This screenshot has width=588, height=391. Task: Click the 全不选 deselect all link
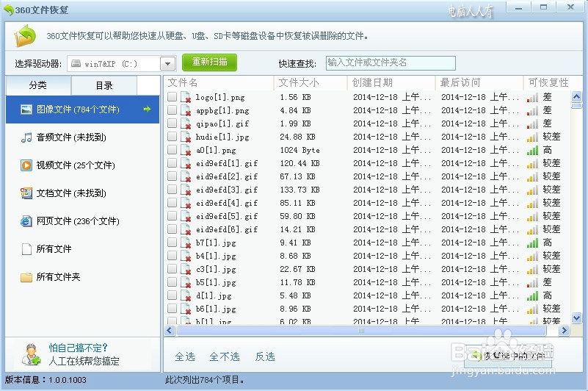pos(225,356)
